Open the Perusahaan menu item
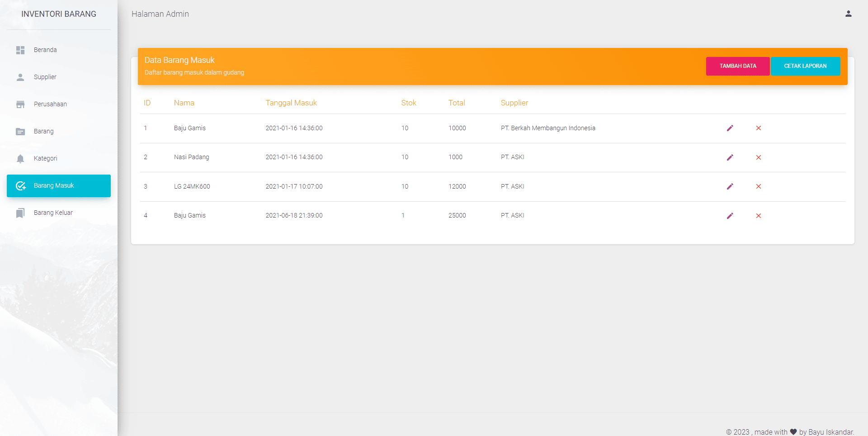 (x=59, y=104)
